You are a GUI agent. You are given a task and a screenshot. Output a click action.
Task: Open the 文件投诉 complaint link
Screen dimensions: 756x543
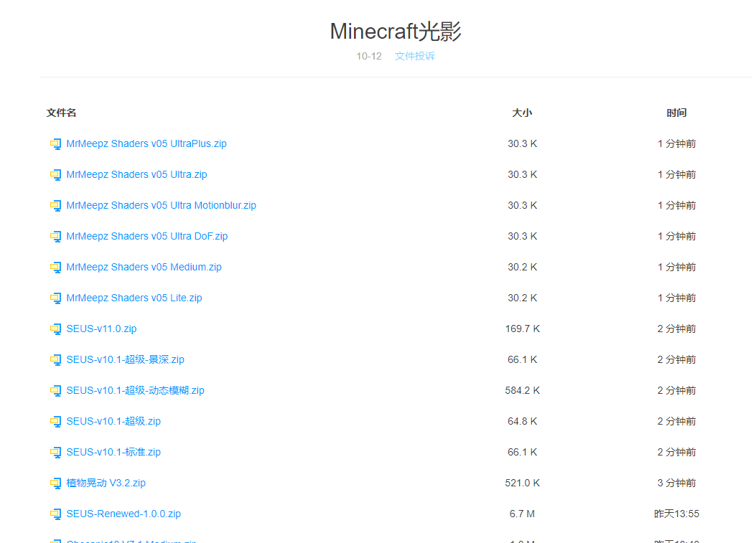pos(415,56)
